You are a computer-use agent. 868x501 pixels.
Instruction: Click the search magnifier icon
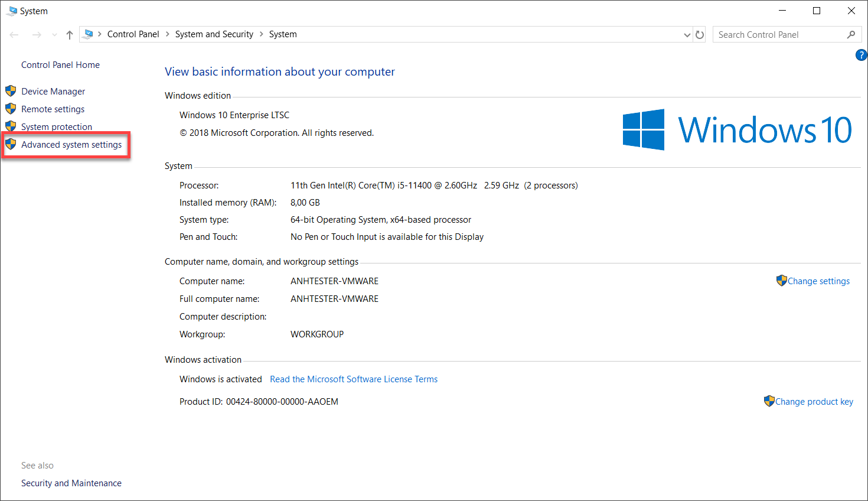[x=851, y=35]
